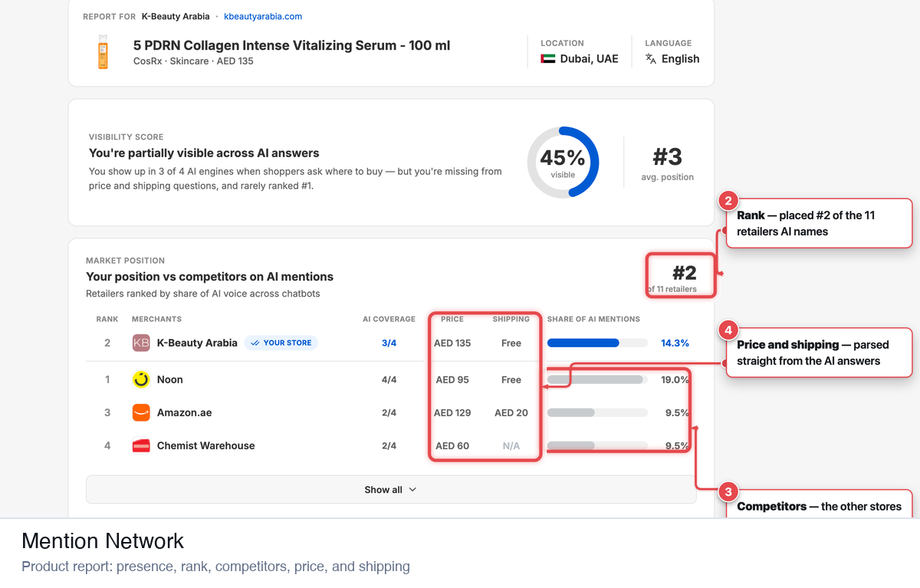The height and width of the screenshot is (588, 920).
Task: Click the Chemist Warehouse logo
Action: pyautogui.click(x=141, y=445)
